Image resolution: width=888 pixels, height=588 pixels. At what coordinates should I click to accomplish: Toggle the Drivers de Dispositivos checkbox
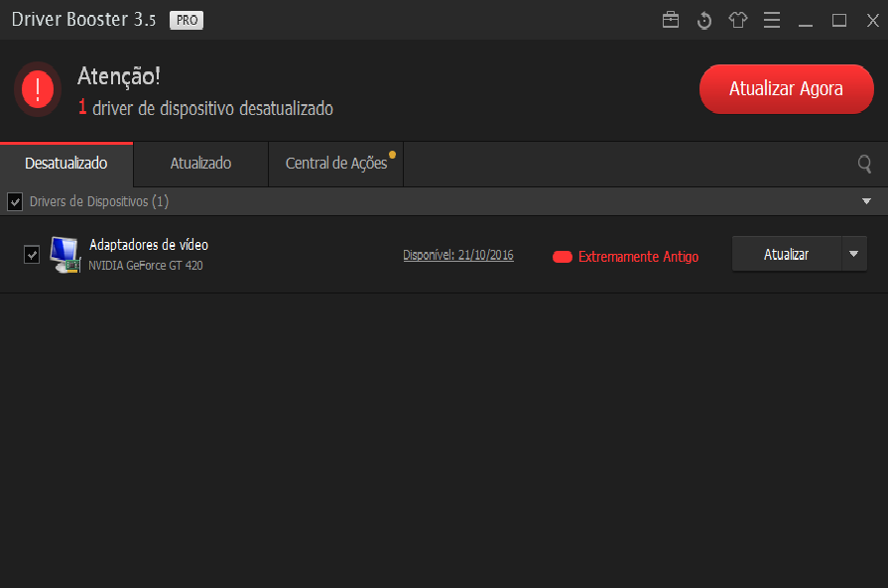15,201
